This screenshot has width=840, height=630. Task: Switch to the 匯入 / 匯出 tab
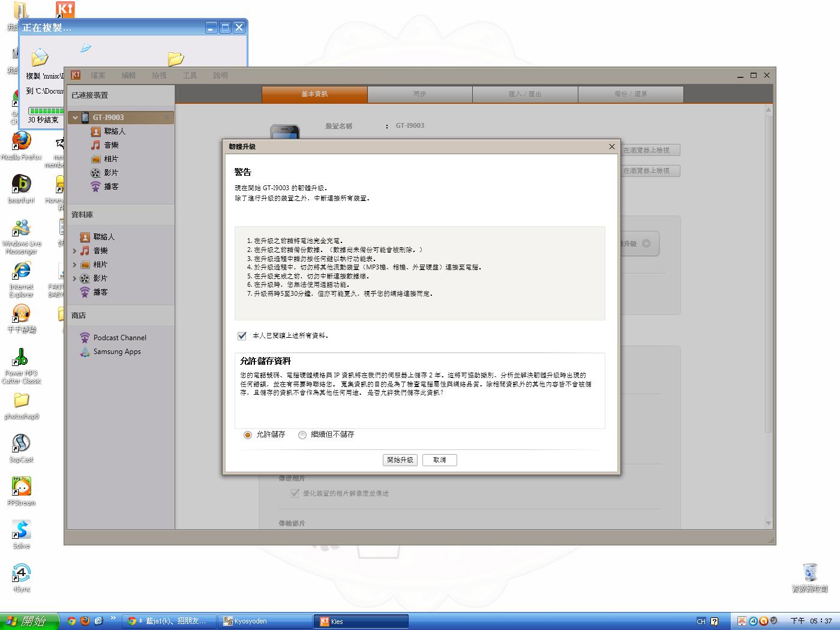pos(525,94)
